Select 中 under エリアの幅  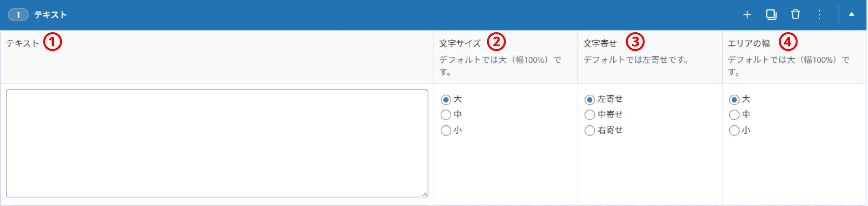tap(734, 115)
